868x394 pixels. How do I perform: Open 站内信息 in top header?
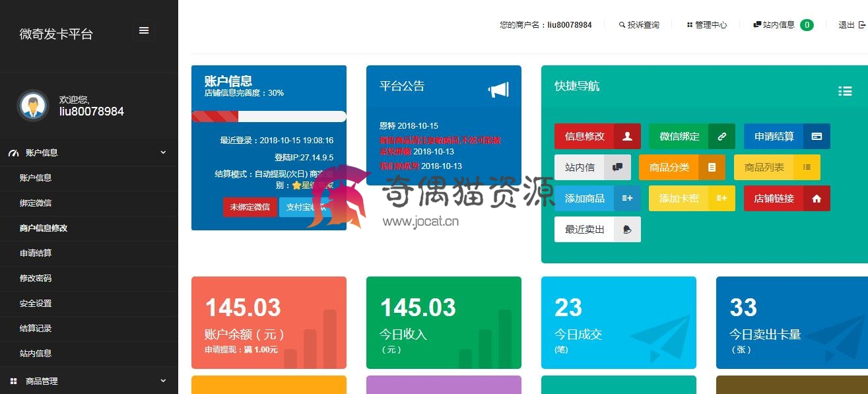(779, 25)
